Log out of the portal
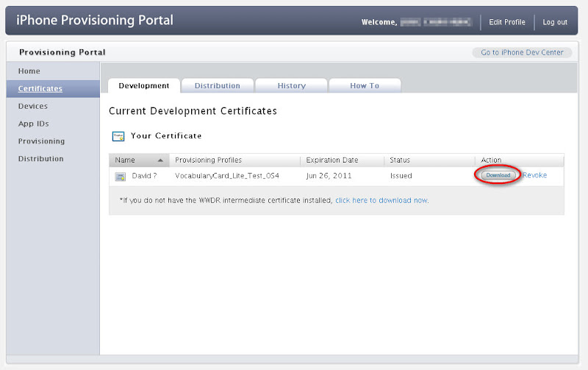Screen dimensions: 588x370 [x=555, y=22]
